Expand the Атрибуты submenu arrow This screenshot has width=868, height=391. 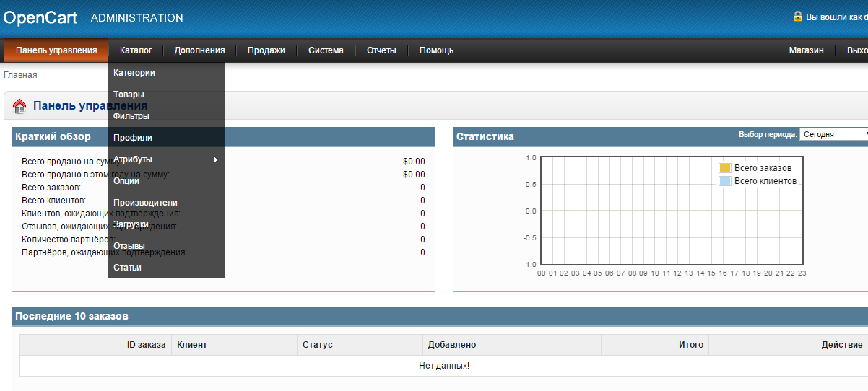coord(215,159)
